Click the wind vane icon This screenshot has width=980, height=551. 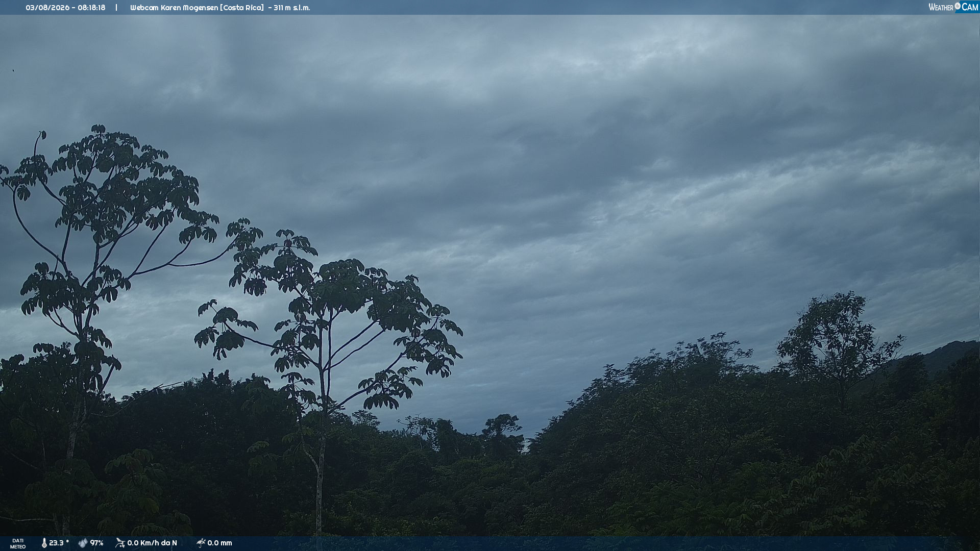[120, 543]
